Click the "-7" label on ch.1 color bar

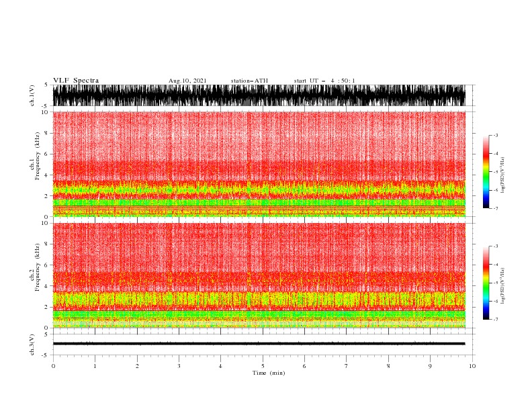495,208
